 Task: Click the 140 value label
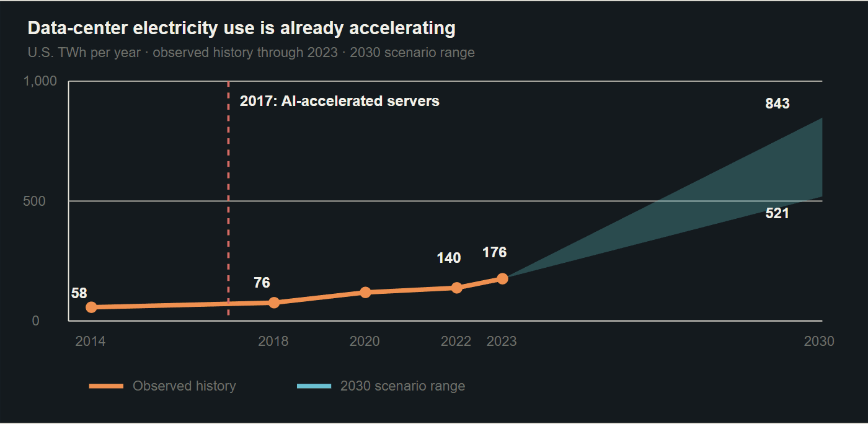pyautogui.click(x=449, y=258)
